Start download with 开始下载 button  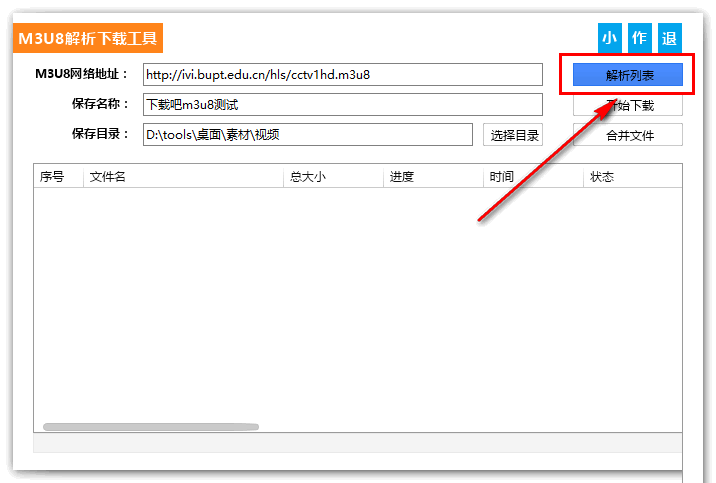tap(628, 105)
